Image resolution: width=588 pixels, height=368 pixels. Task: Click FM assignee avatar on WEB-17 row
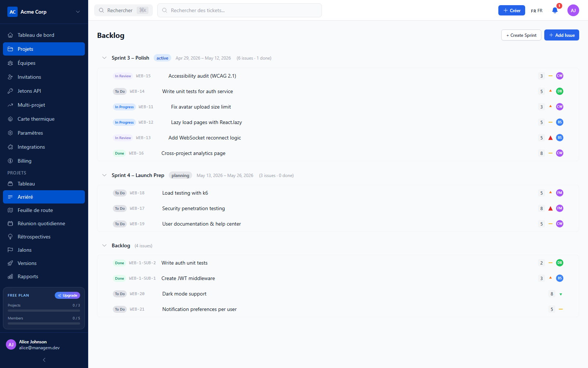[560, 208]
